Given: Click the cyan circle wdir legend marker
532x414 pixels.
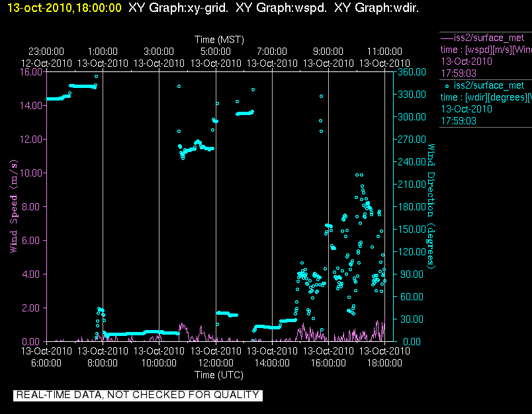Looking at the screenshot, I should coord(447,86).
